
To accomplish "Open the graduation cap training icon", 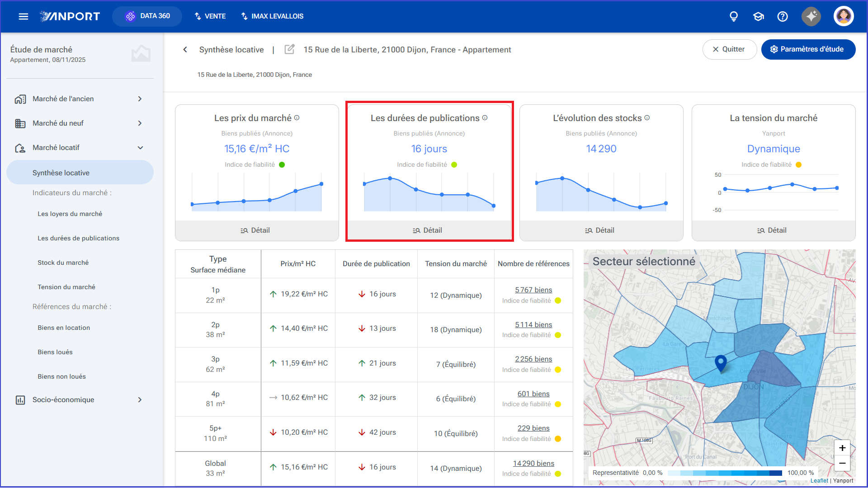I will [x=758, y=16].
